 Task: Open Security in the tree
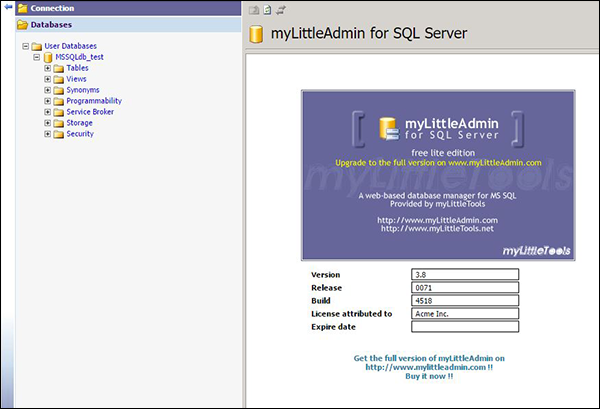pyautogui.click(x=80, y=134)
